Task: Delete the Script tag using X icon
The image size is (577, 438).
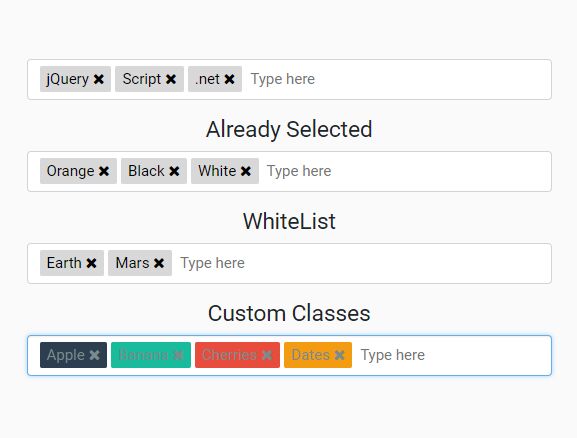Action: [x=171, y=79]
